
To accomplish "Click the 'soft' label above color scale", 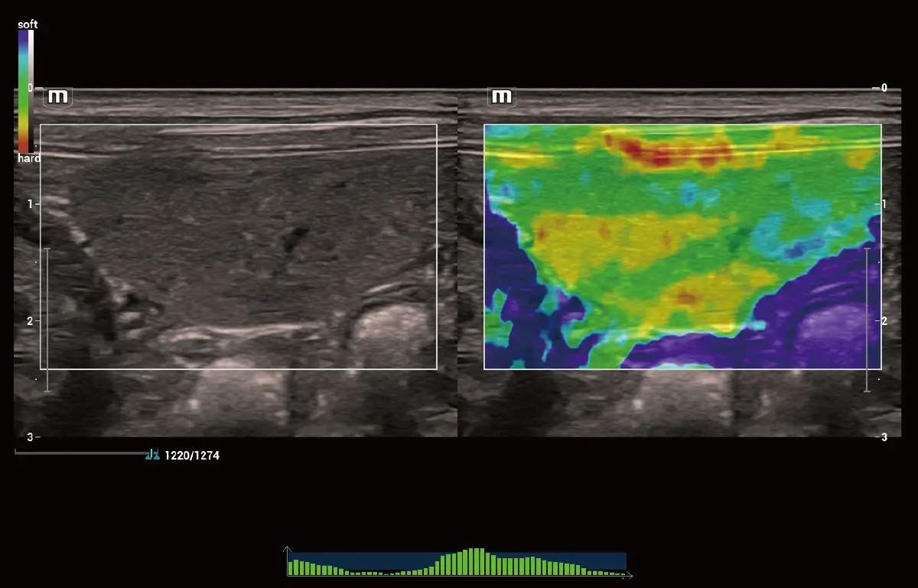I will pyautogui.click(x=28, y=24).
